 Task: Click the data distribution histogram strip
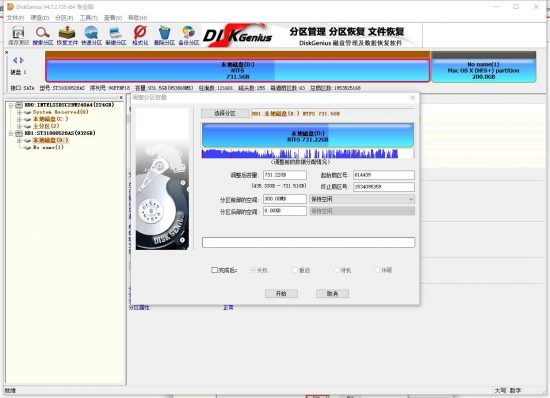[308, 153]
